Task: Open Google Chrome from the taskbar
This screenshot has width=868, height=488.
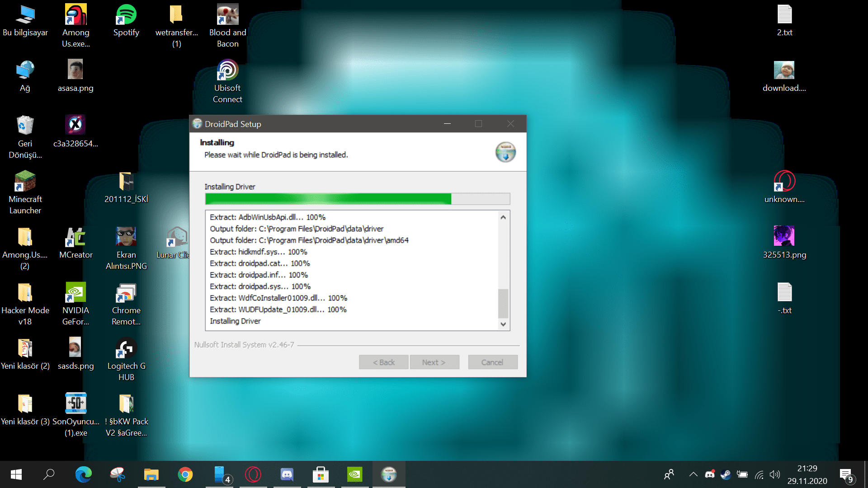Action: [x=185, y=474]
